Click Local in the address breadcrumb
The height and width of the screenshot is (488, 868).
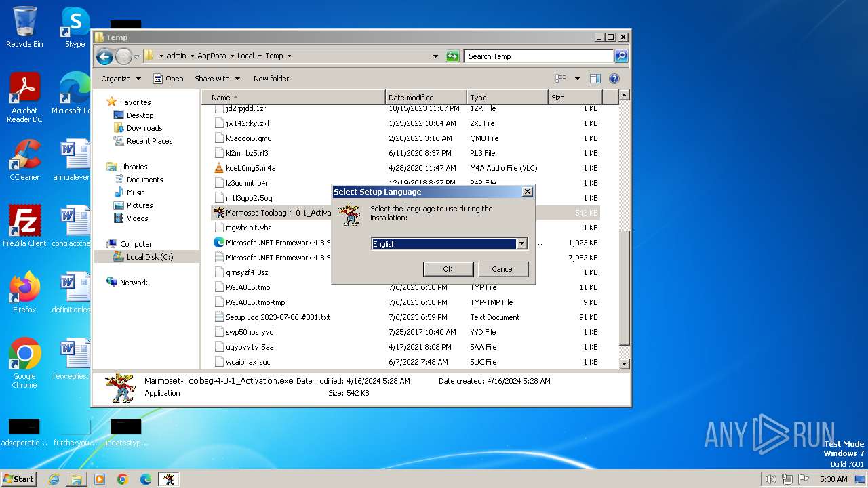tap(245, 56)
